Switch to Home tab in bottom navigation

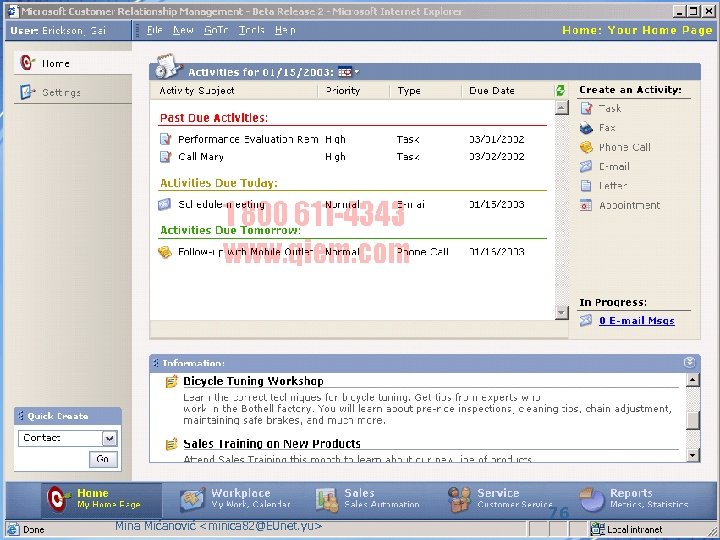pos(101,499)
